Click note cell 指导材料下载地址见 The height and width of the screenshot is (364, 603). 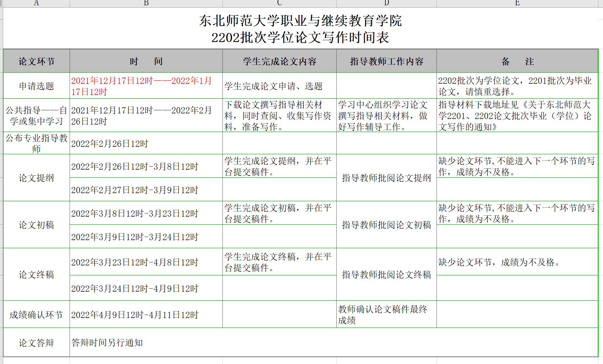[x=517, y=115]
